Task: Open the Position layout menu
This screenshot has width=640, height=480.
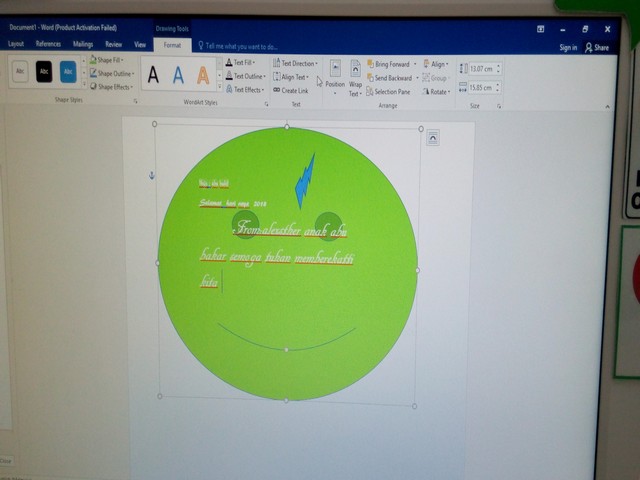Action: 334,75
